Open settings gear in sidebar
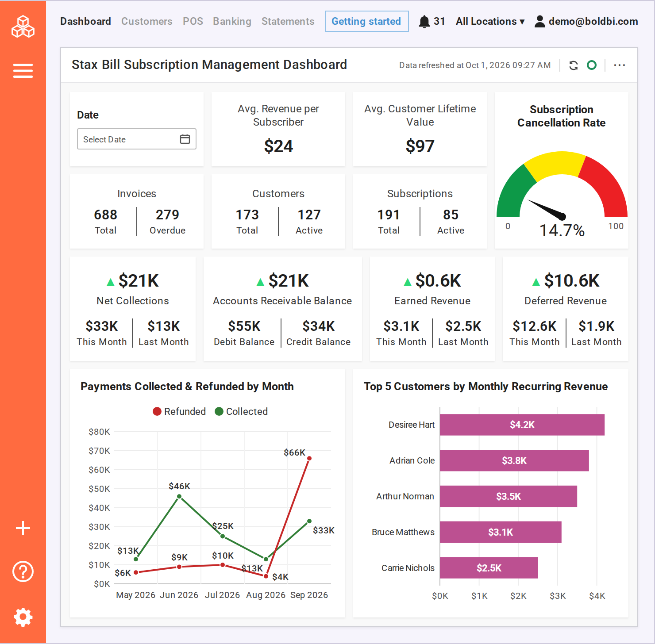655x644 pixels. 23,617
